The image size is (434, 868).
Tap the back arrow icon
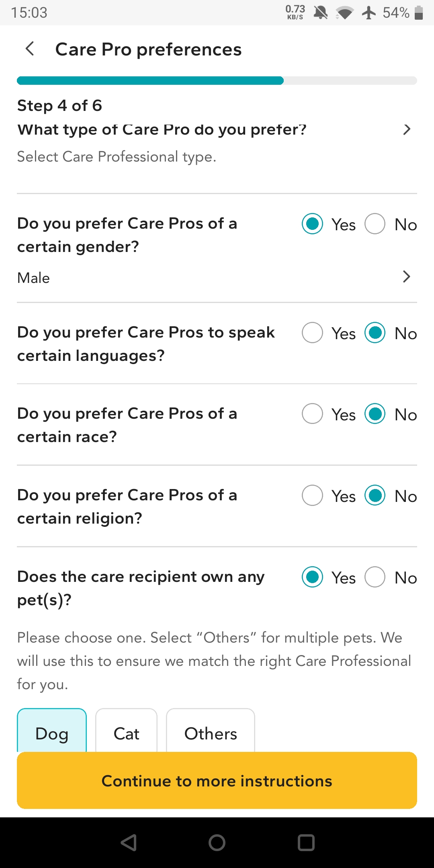(30, 49)
